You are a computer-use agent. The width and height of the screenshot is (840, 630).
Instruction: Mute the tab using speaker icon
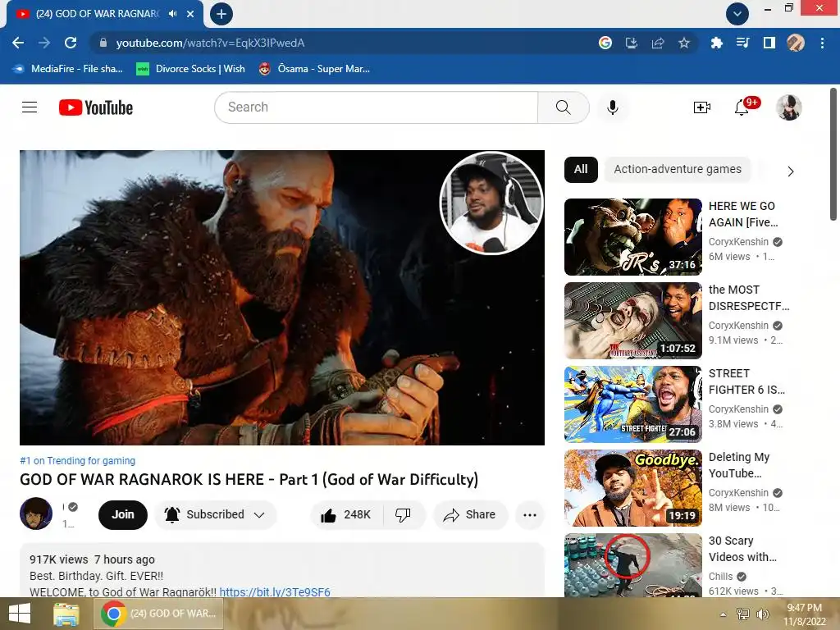pyautogui.click(x=172, y=14)
